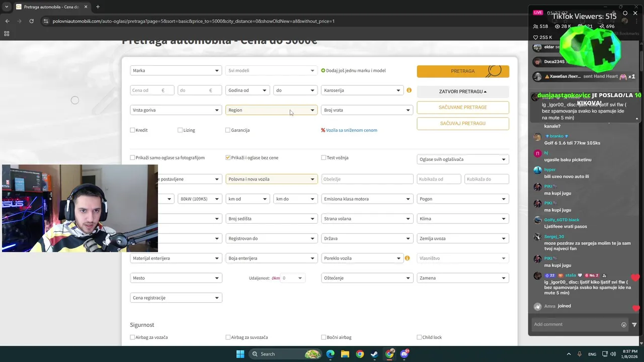Open settings gear in TikTok live panel

(625, 13)
